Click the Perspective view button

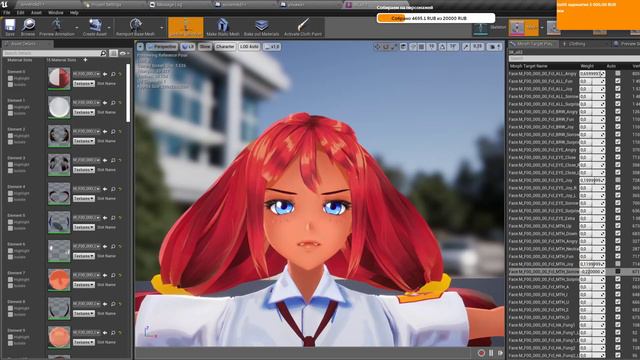[x=162, y=47]
